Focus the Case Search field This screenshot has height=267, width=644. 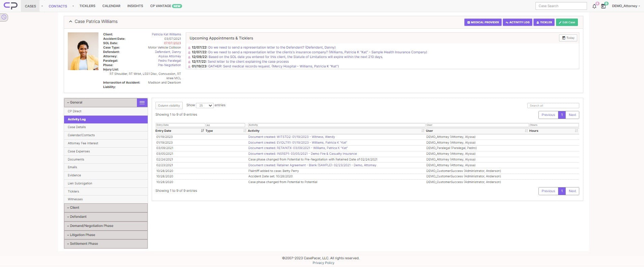click(561, 6)
